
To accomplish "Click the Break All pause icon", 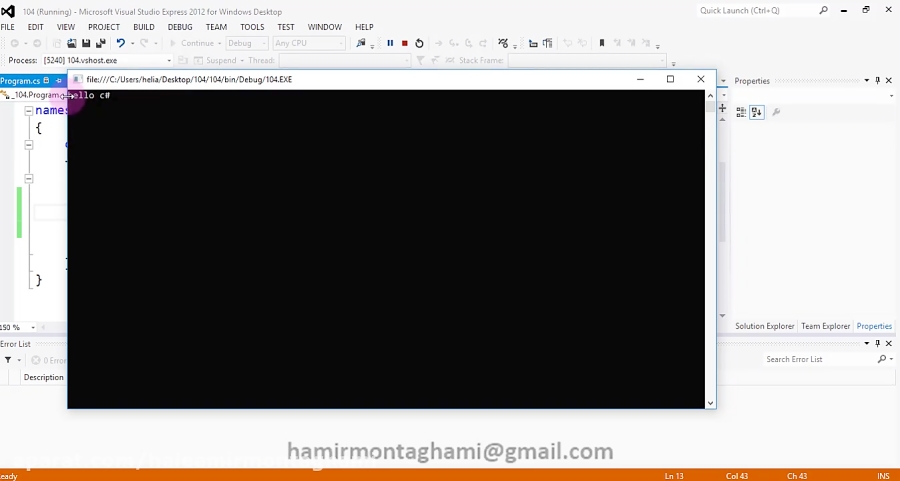I will tap(390, 43).
